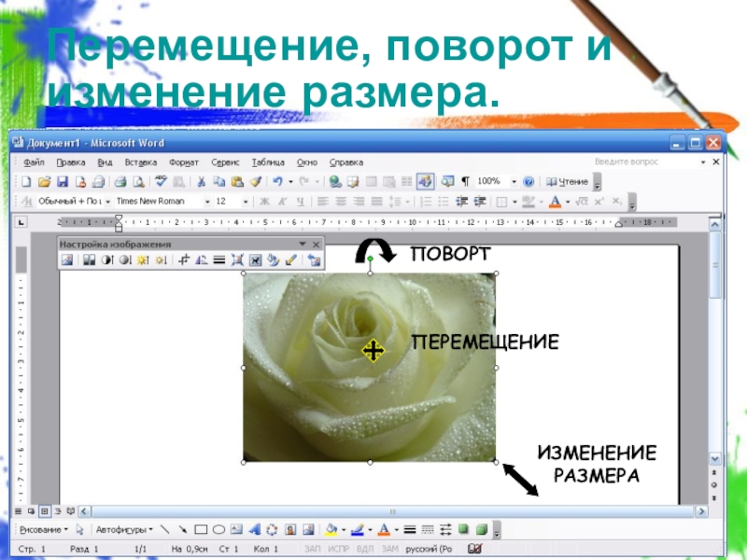The image size is (747, 560).
Task: Toggle bulleted list formatting
Action: click(444, 202)
